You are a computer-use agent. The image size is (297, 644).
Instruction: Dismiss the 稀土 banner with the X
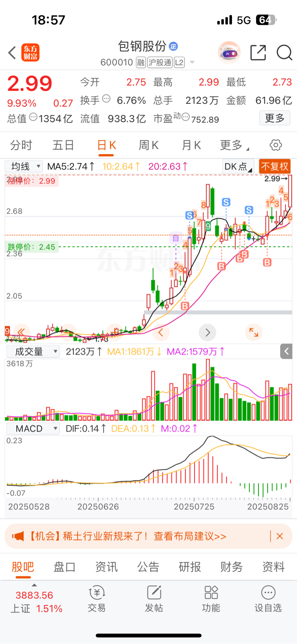pyautogui.click(x=280, y=536)
